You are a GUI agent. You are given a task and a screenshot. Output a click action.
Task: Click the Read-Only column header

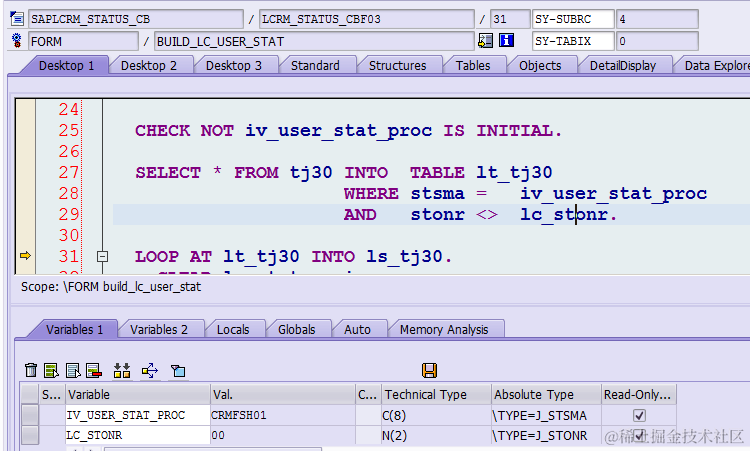click(x=639, y=394)
